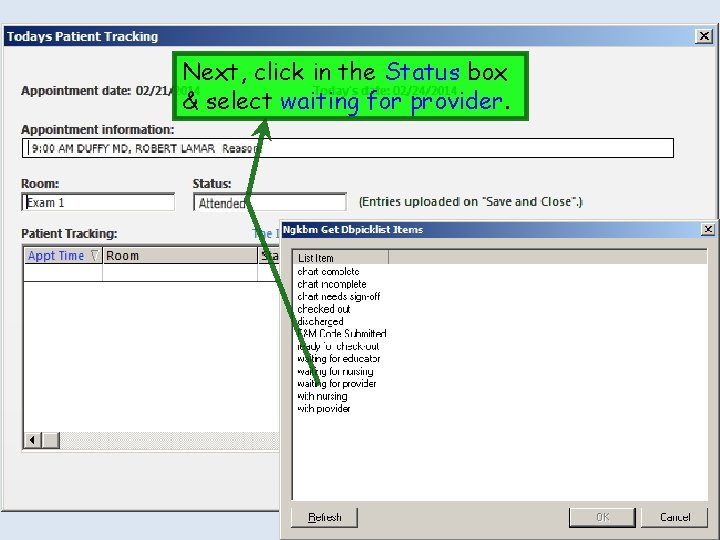720x540 pixels.
Task: Pick 'with provider' list item
Action: (x=323, y=408)
